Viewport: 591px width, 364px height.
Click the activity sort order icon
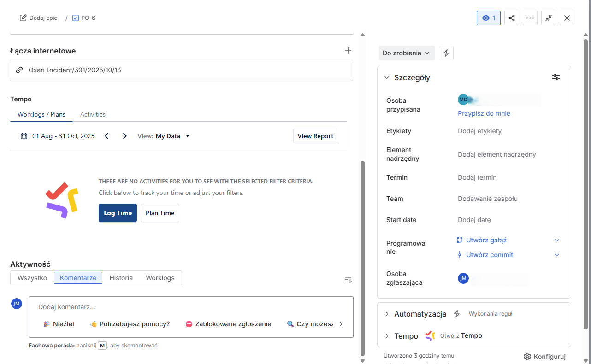pos(348,280)
